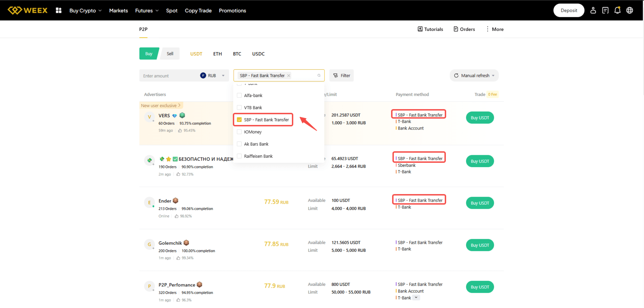The image size is (644, 308).
Task: Click the language globe icon
Action: pos(630,10)
